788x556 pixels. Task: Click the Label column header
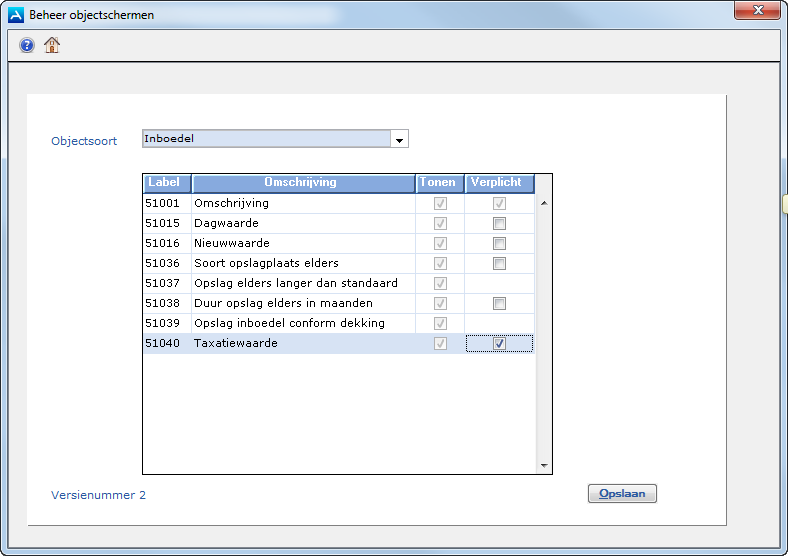pos(167,183)
